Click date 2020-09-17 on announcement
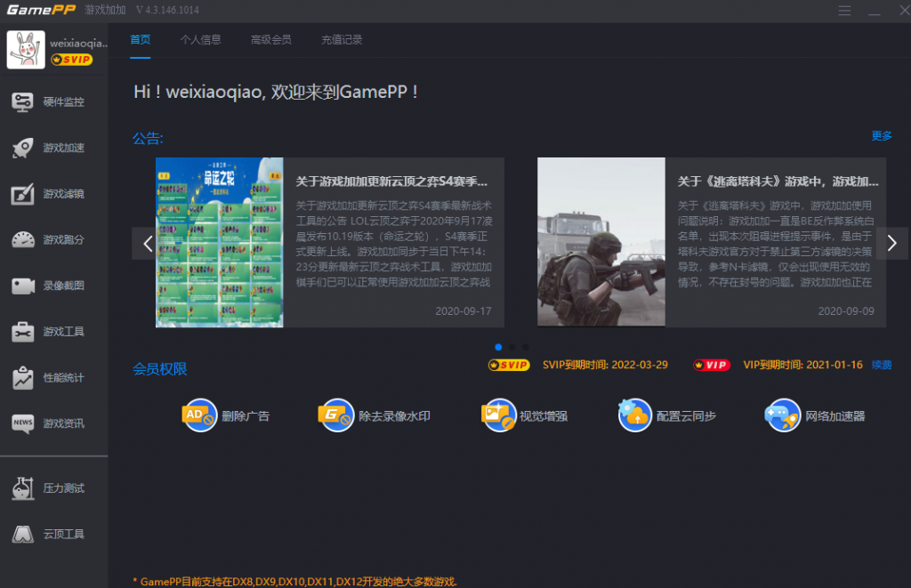The image size is (911, 588). tap(463, 311)
